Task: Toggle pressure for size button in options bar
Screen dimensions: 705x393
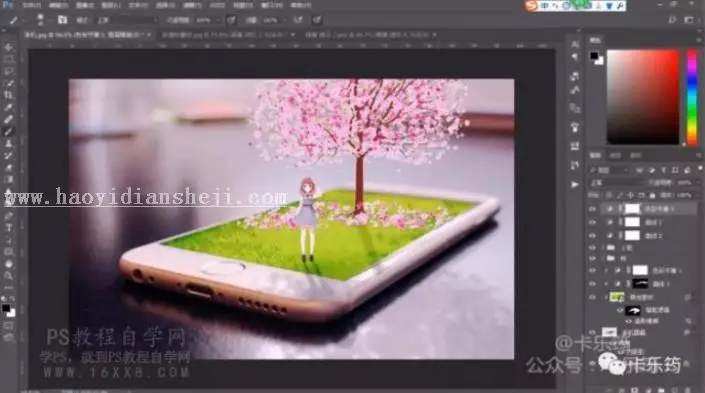Action: point(317,20)
